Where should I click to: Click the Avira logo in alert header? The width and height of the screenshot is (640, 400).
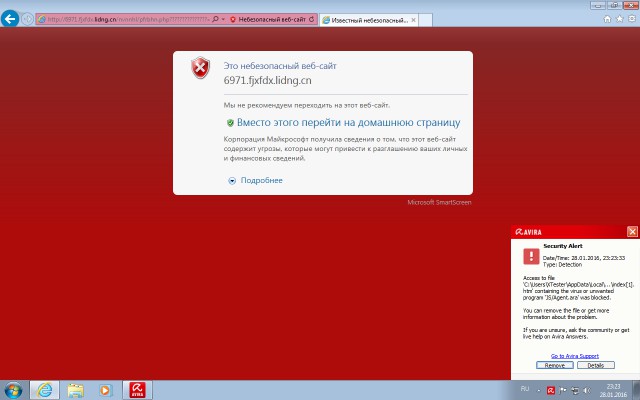pos(528,232)
